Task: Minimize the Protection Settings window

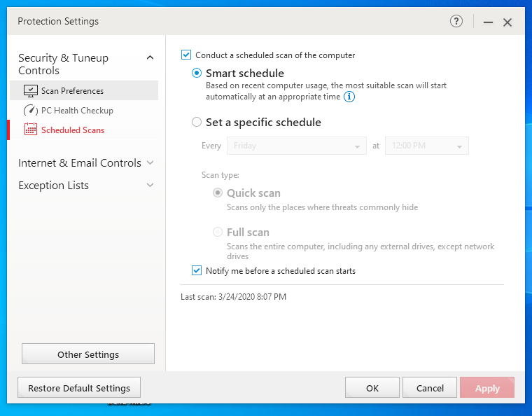Action: 488,22
